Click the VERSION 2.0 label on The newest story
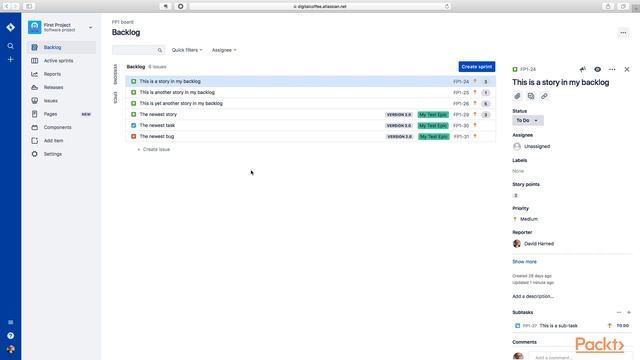The image size is (640, 360). click(x=399, y=115)
